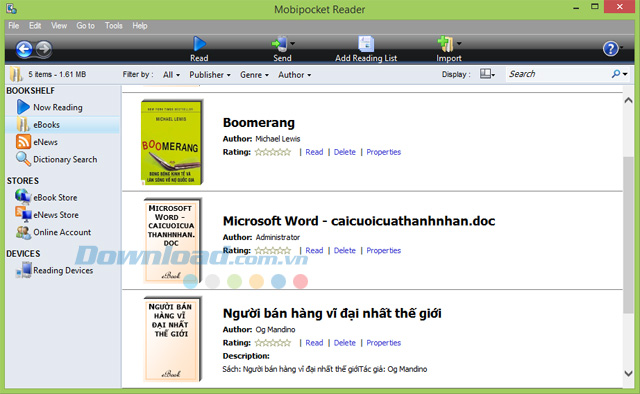The image size is (640, 394).
Task: Click the Người bán hàng vĩ đại title
Action: pyautogui.click(x=332, y=313)
